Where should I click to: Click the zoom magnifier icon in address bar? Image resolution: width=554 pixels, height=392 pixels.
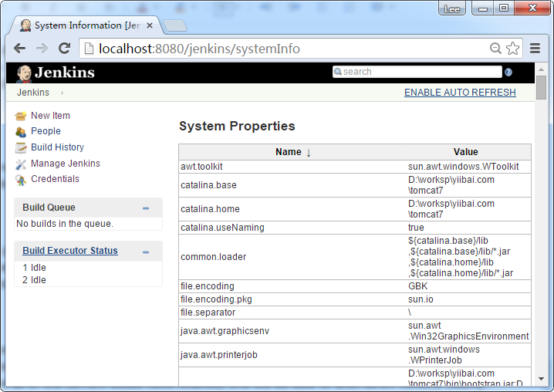[x=496, y=49]
